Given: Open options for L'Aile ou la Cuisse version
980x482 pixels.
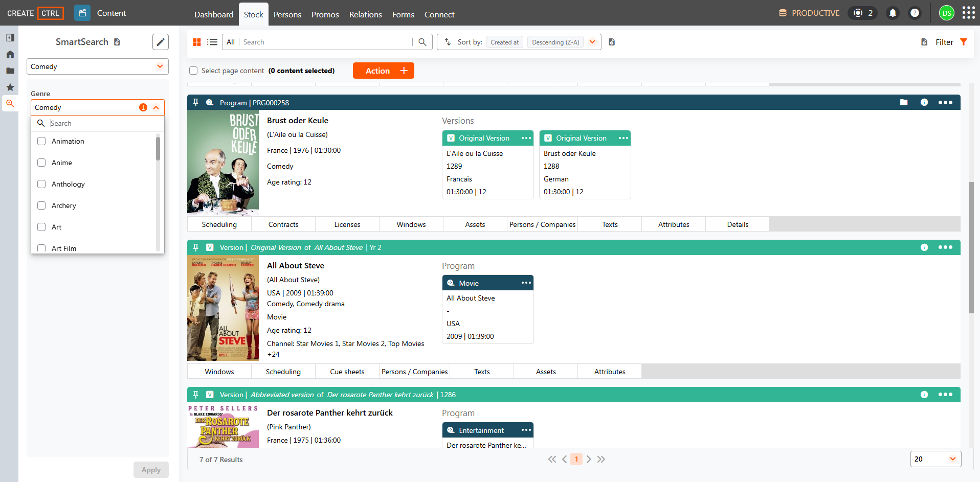Looking at the screenshot, I should [526, 138].
